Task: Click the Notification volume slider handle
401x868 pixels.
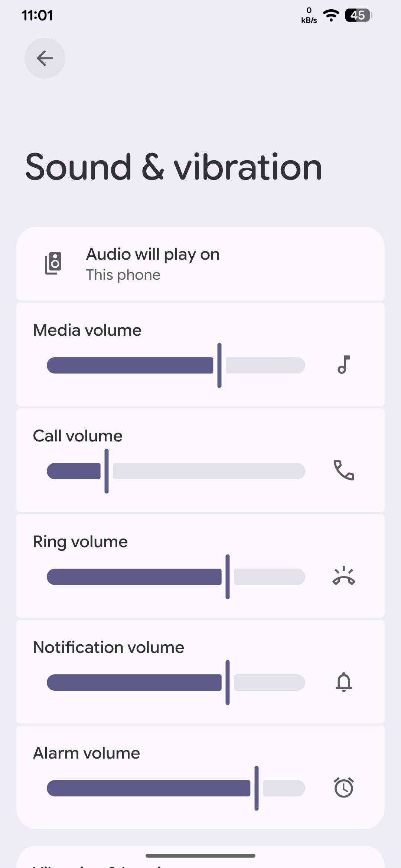Action: [x=228, y=683]
